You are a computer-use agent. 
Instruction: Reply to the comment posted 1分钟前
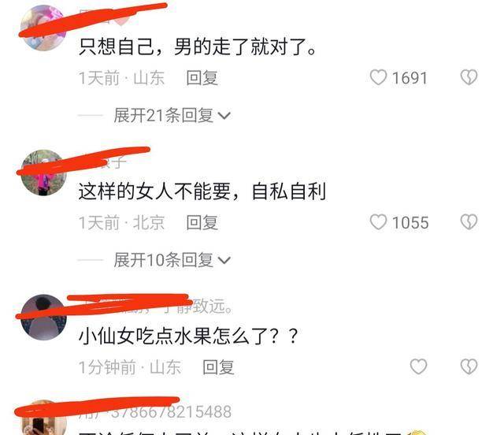pyautogui.click(x=218, y=367)
